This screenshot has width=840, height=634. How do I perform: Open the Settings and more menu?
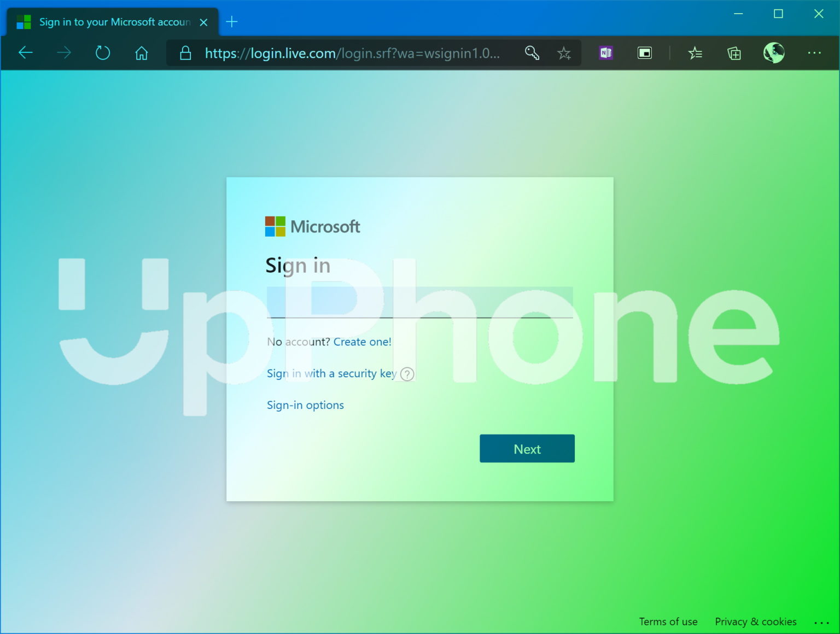point(815,52)
